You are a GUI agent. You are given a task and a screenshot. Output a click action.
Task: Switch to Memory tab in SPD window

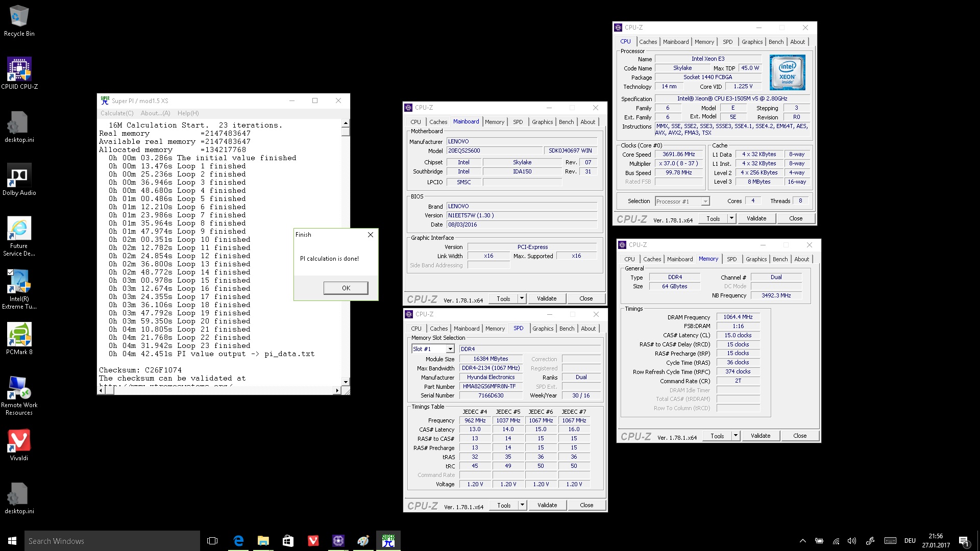tap(495, 329)
